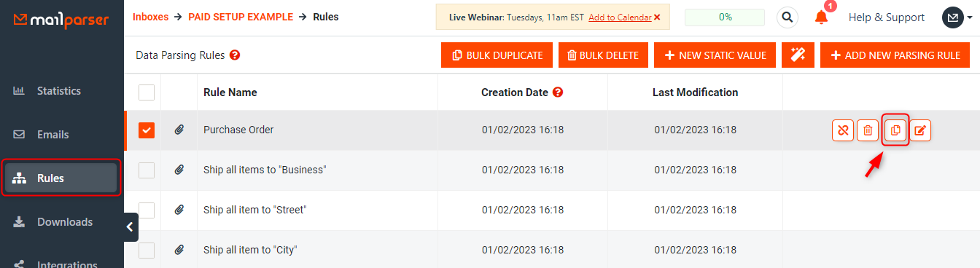Screen dimensions: 980x268
Task: Click the duplicate rule icon for Purchase Order
Action: [895, 130]
